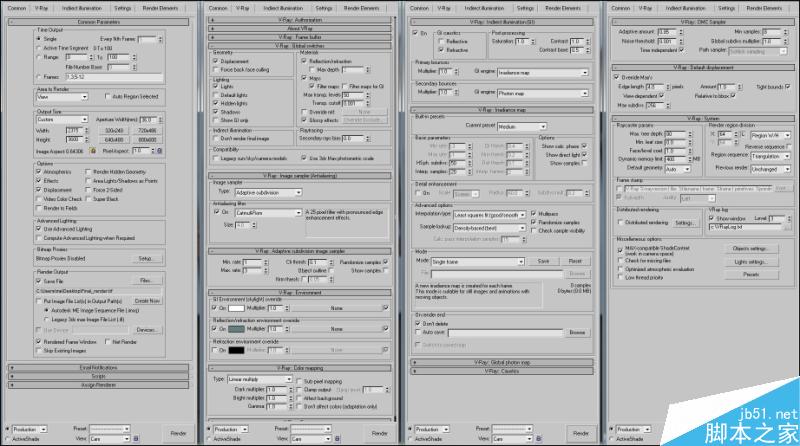The image size is (800, 446).
Task: Click the Objects settings button
Action: click(750, 249)
